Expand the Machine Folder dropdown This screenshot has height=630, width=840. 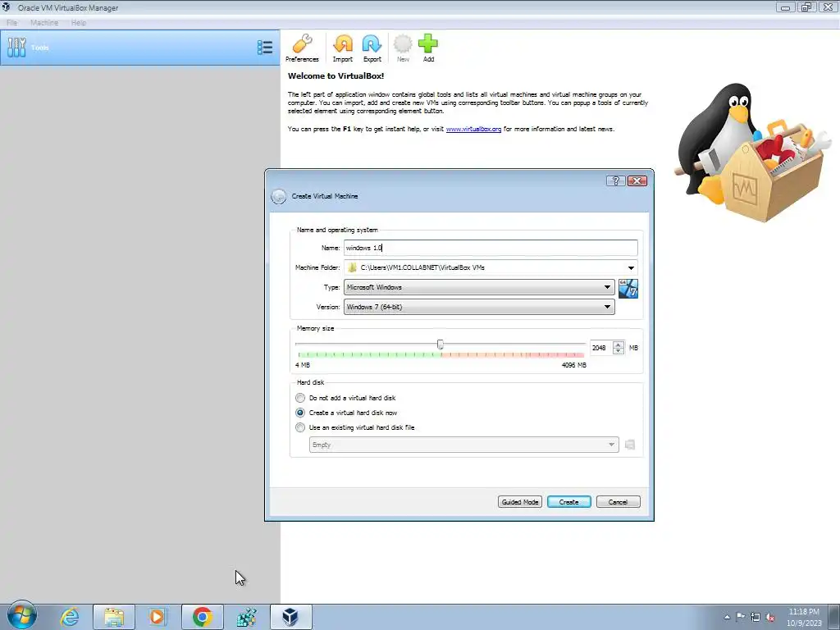point(631,268)
